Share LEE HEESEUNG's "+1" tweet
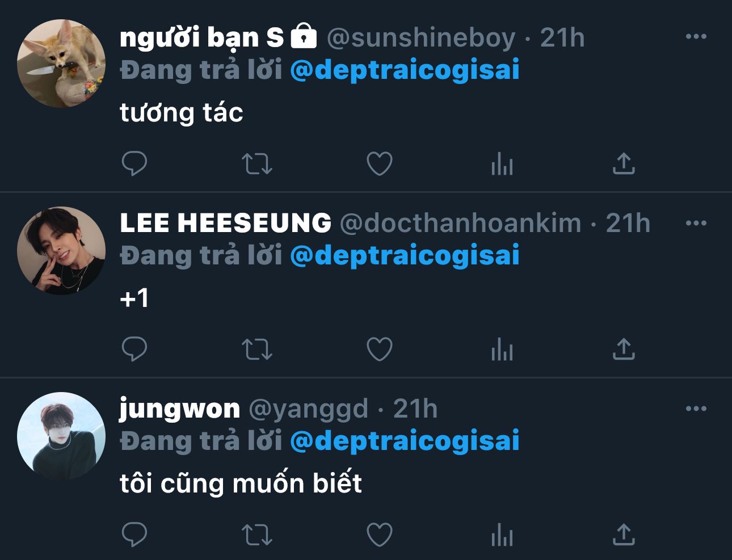 coord(624,349)
